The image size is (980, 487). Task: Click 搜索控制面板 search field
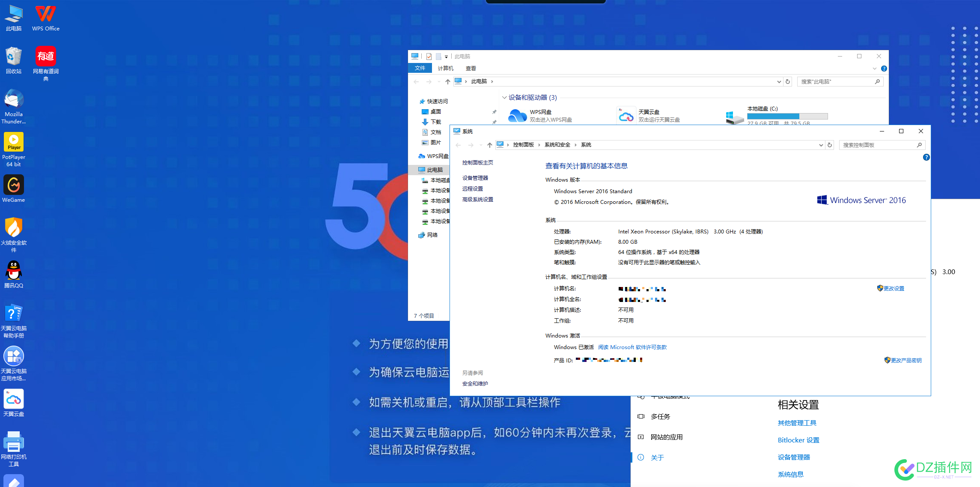tap(882, 145)
